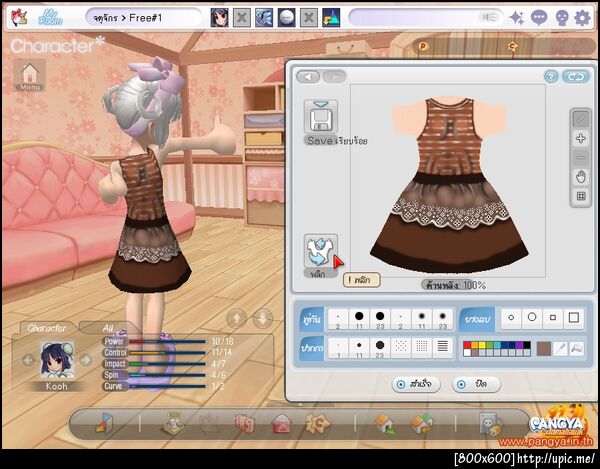Click the Menu home icon

point(29,74)
